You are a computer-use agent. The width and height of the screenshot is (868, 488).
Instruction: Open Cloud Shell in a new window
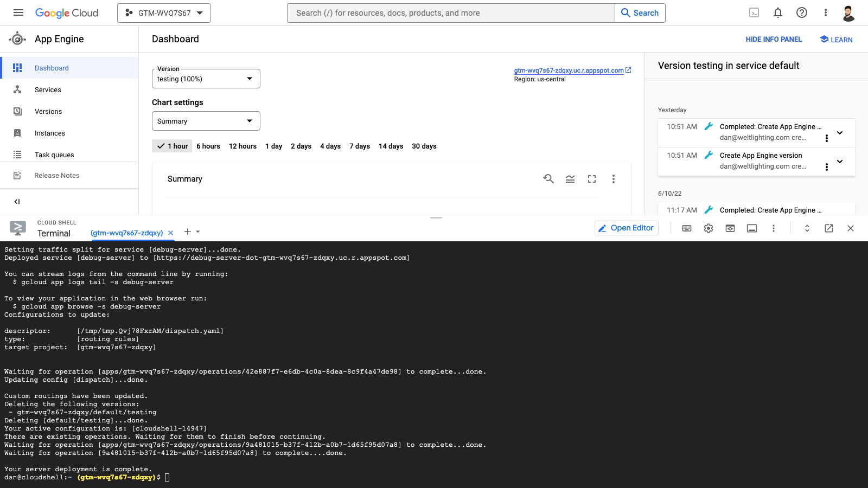pyautogui.click(x=829, y=228)
